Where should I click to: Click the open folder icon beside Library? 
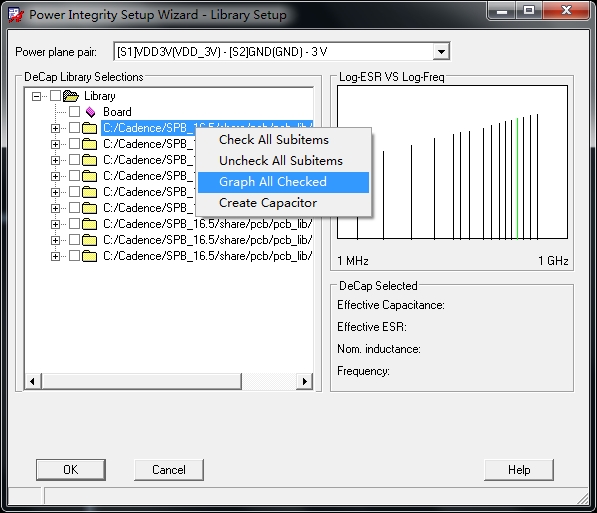tap(71, 96)
